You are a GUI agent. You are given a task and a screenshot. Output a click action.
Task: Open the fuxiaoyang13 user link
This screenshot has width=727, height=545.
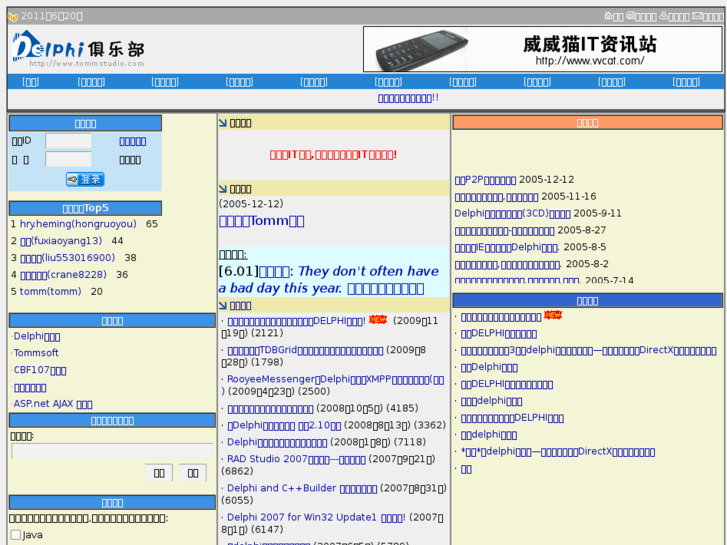pos(61,241)
